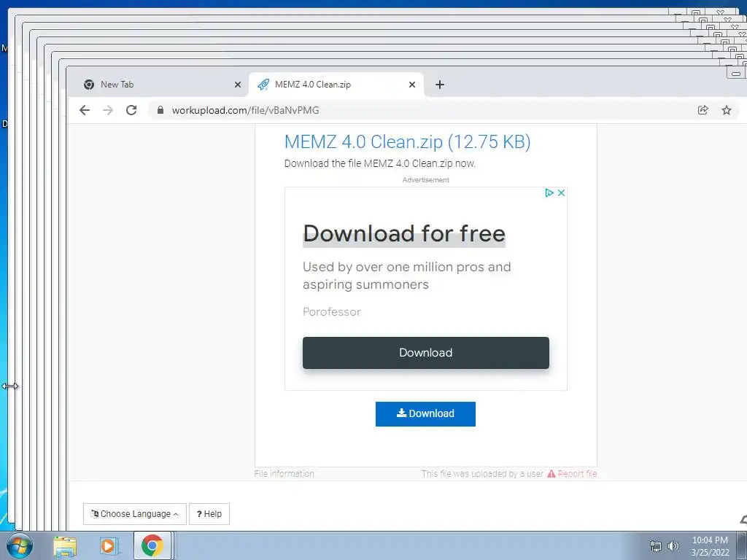747x560 pixels.
Task: Click the forward navigation arrow
Action: 108,111
